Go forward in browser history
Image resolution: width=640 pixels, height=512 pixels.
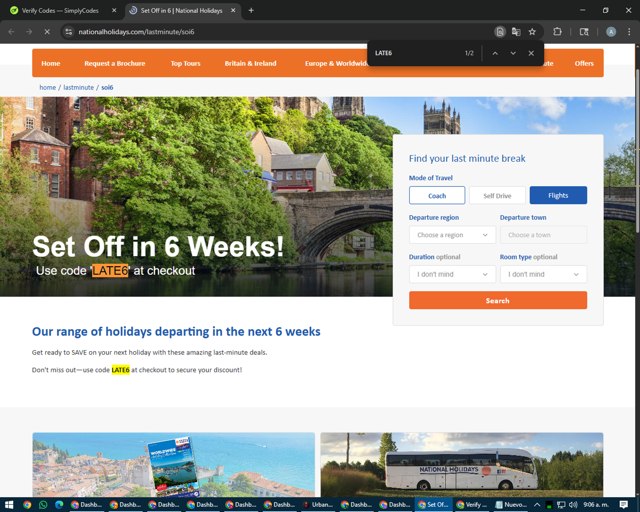point(29,31)
